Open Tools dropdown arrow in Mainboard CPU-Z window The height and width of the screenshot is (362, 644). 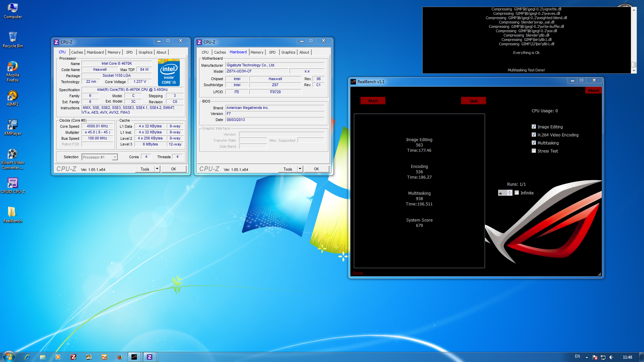[x=300, y=169]
